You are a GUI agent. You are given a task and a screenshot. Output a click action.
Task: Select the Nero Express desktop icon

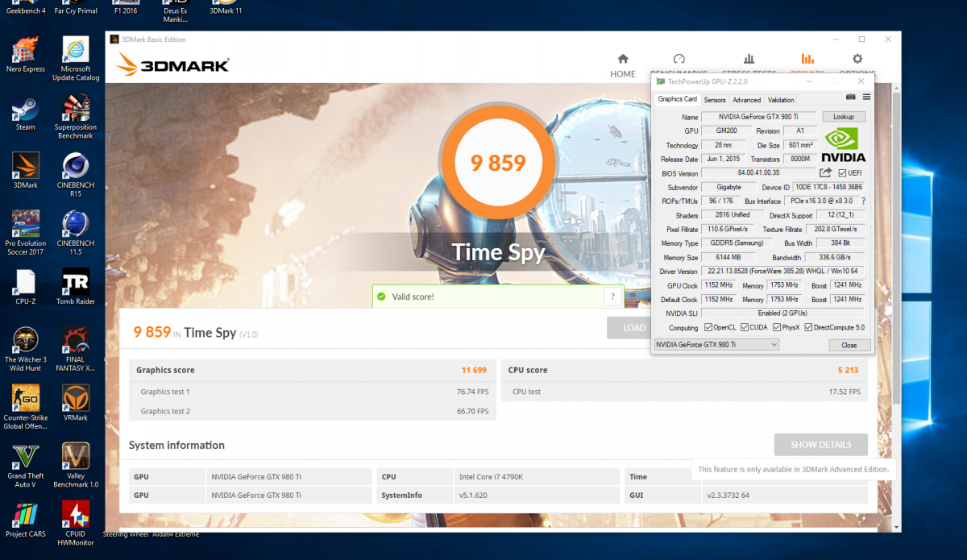click(25, 56)
